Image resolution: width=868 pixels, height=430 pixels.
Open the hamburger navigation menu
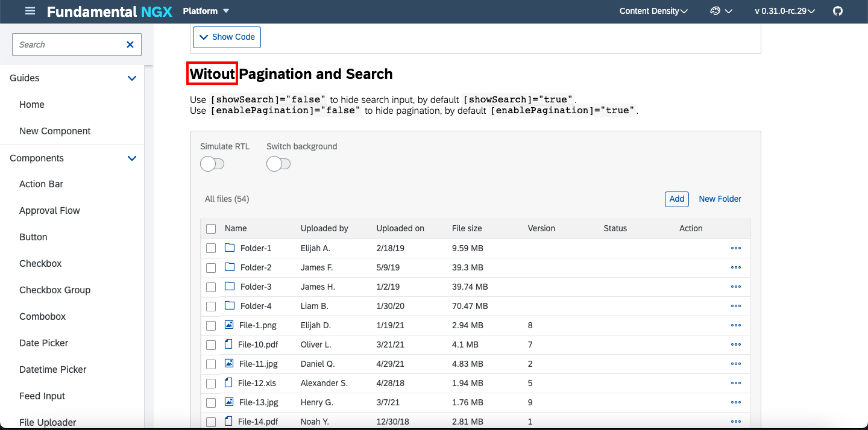[x=30, y=11]
